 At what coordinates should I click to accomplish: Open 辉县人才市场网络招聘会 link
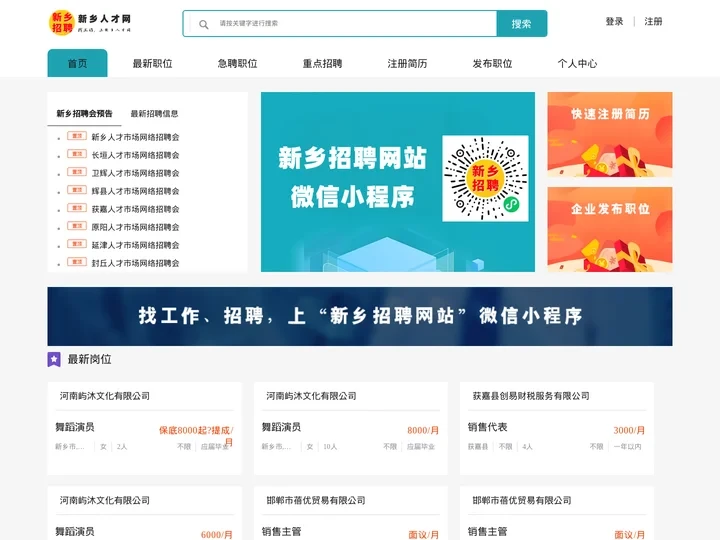click(x=135, y=191)
